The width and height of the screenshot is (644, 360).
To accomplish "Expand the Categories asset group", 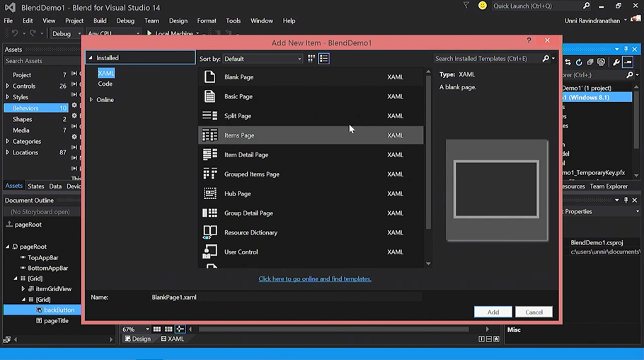I will click(x=7, y=141).
